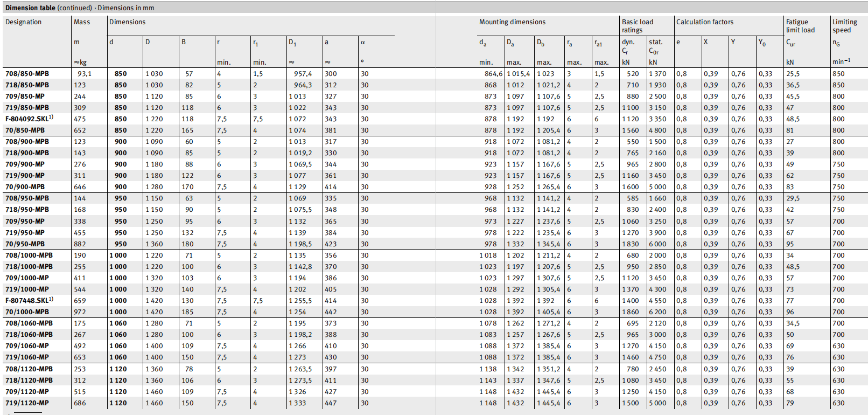Click the 719/1120-MP designation in last row
Image resolution: width=868 pixels, height=415 pixels.
(27, 403)
